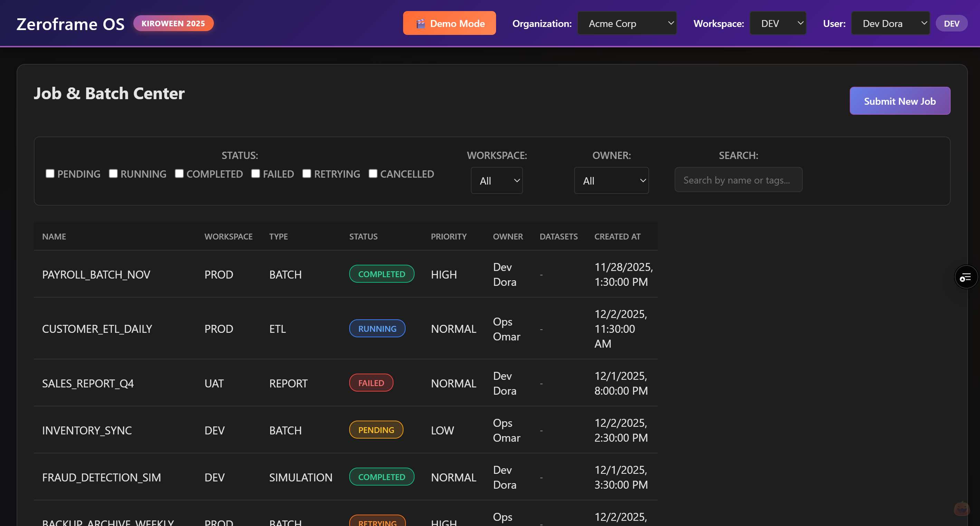
Task: Click the FAILED badge on SALES_REPORT_Q4
Action: click(x=371, y=383)
